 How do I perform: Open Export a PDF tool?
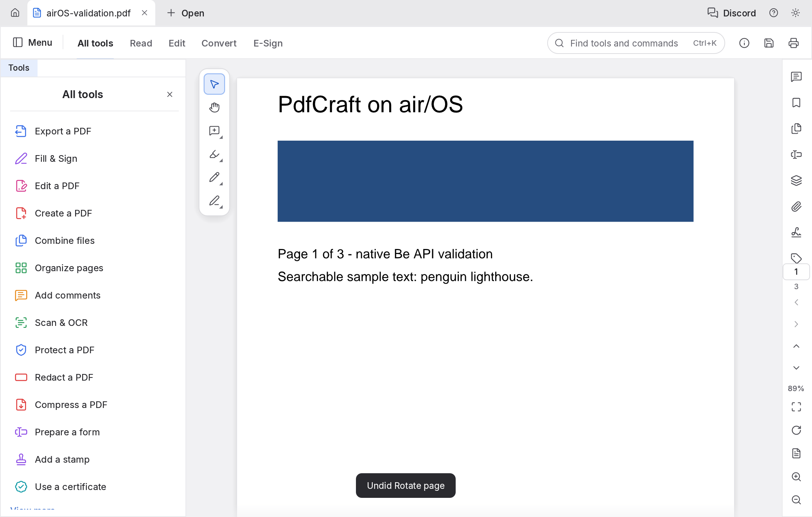[94, 131]
